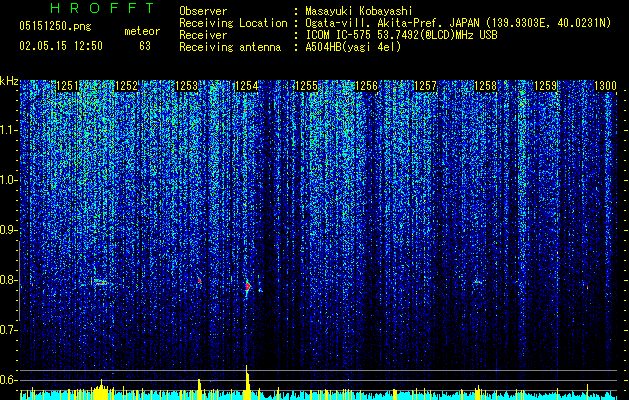Click the Receiving antenna label

pyautogui.click(x=230, y=47)
